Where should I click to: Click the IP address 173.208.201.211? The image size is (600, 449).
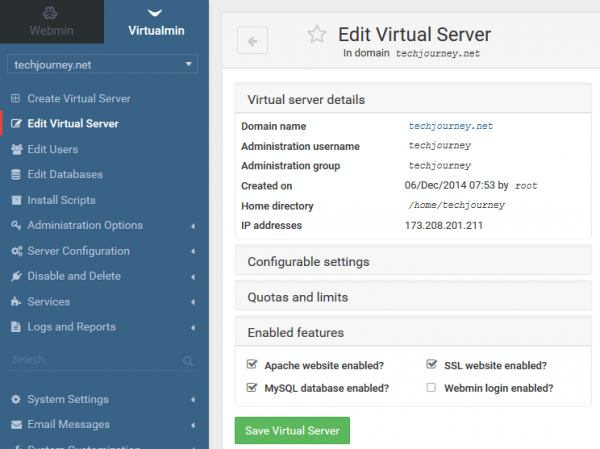point(444,225)
